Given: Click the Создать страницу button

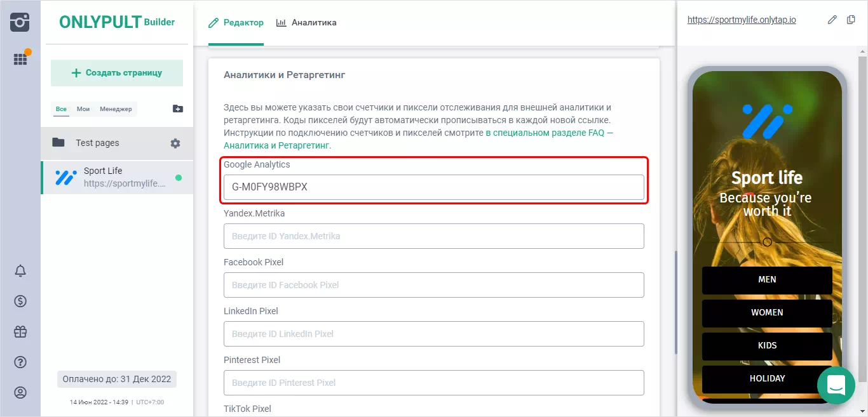Looking at the screenshot, I should pos(117,73).
